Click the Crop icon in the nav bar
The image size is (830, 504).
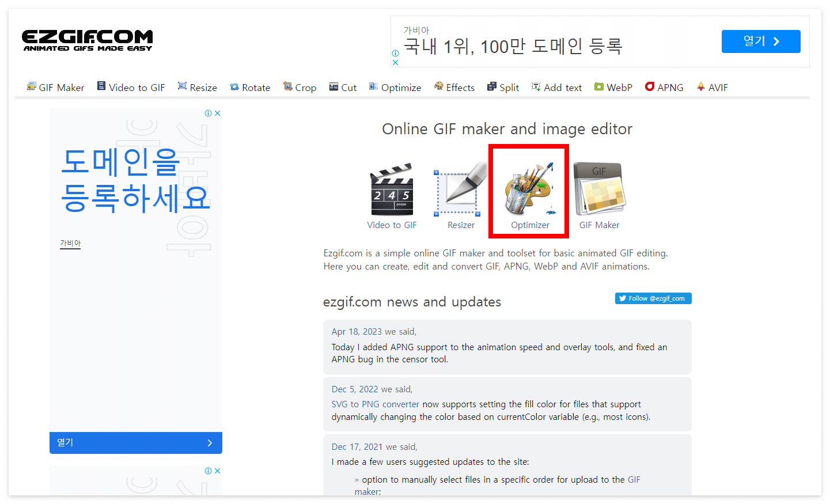pos(287,86)
